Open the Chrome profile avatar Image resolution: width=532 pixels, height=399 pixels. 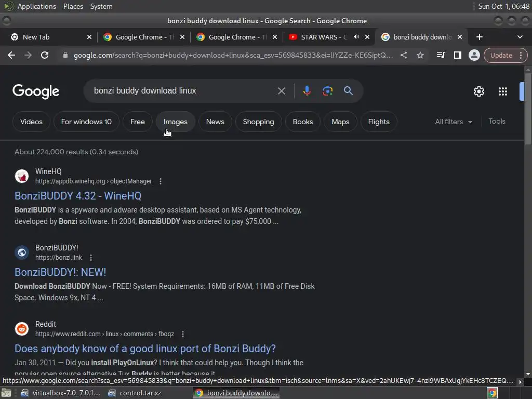pyautogui.click(x=474, y=55)
